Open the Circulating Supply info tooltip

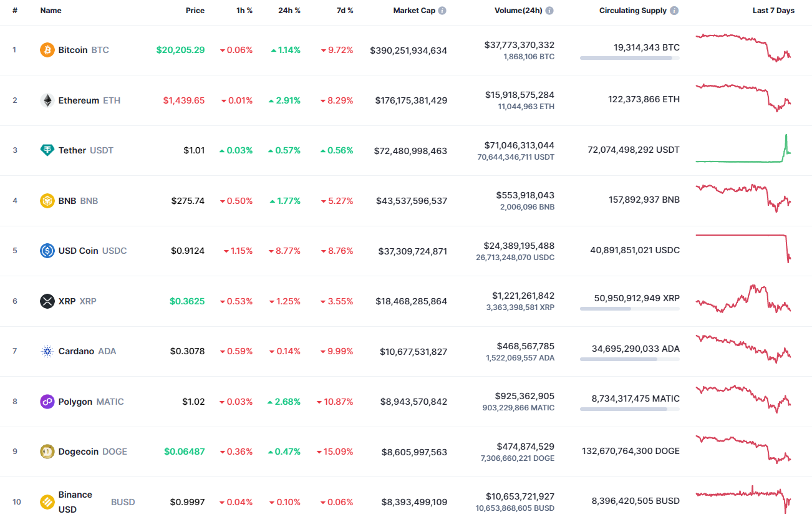673,10
